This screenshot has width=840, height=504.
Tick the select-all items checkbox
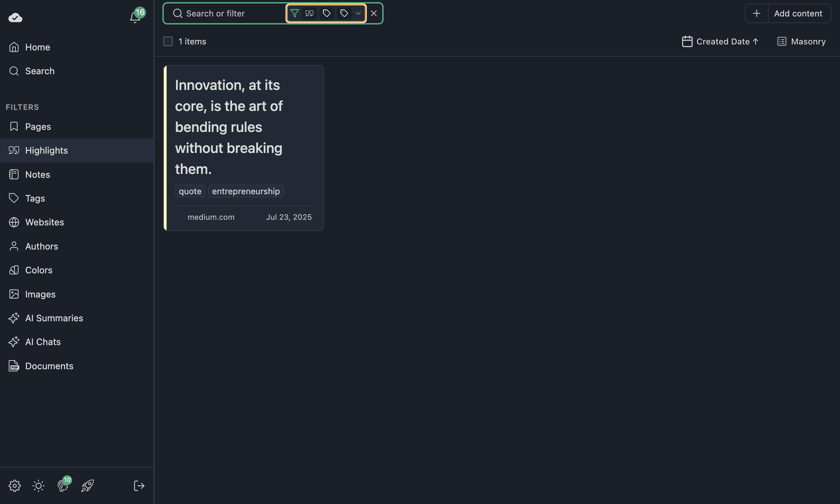click(168, 41)
